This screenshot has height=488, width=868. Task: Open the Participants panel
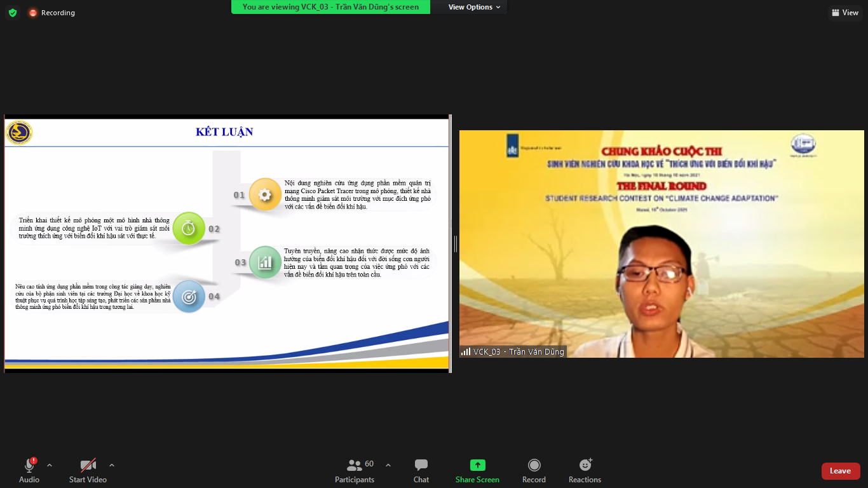click(x=355, y=471)
